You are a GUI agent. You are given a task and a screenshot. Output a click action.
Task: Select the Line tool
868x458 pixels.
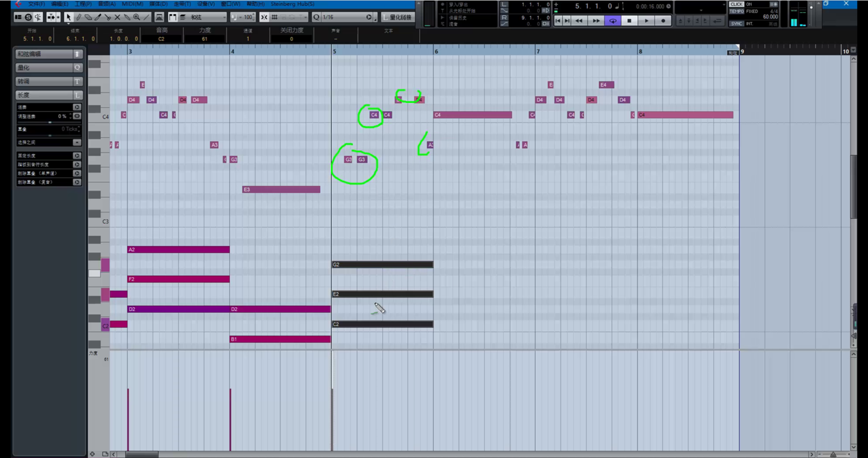146,17
